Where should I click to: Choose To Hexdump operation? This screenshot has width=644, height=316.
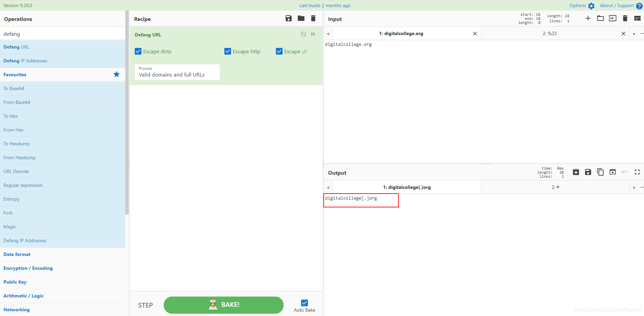coord(63,144)
